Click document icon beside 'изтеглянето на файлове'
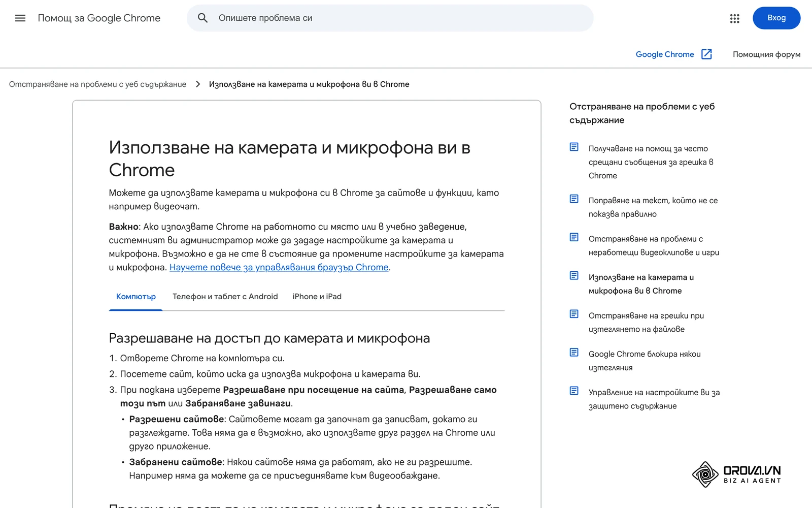Viewport: 812px width, 508px height. click(x=574, y=314)
